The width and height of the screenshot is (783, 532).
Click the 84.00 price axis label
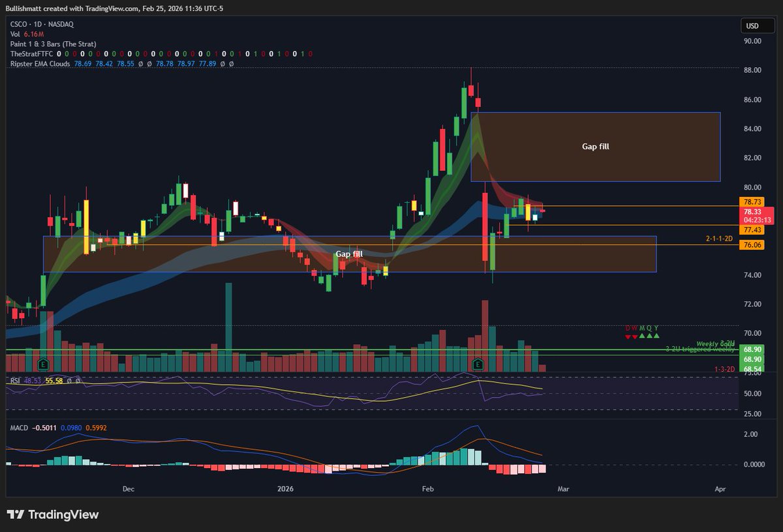tap(752, 128)
